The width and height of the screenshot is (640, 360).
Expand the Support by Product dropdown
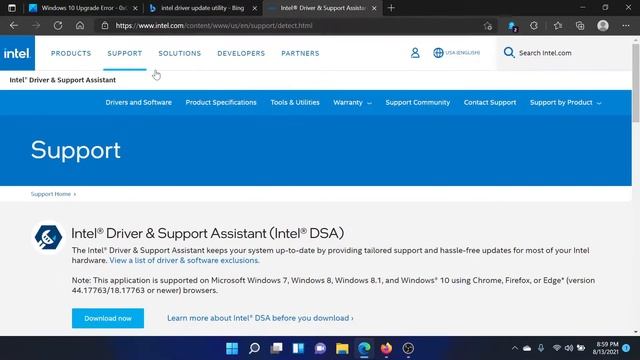[565, 102]
